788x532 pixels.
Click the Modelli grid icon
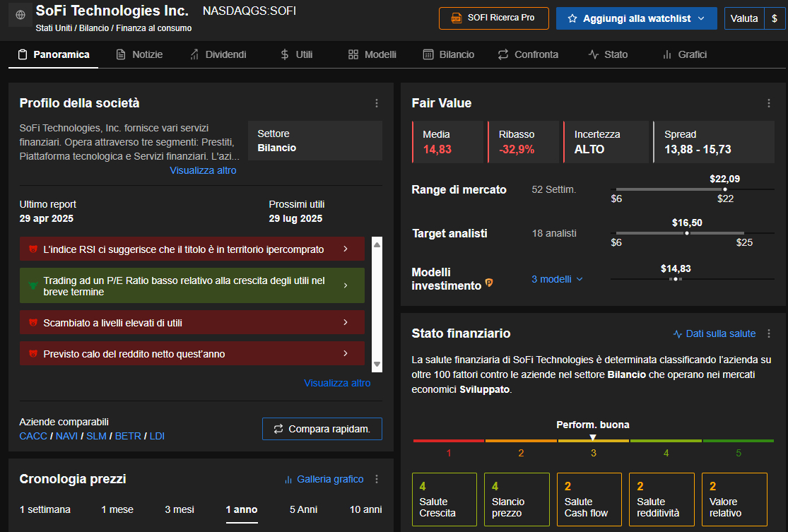coord(353,54)
